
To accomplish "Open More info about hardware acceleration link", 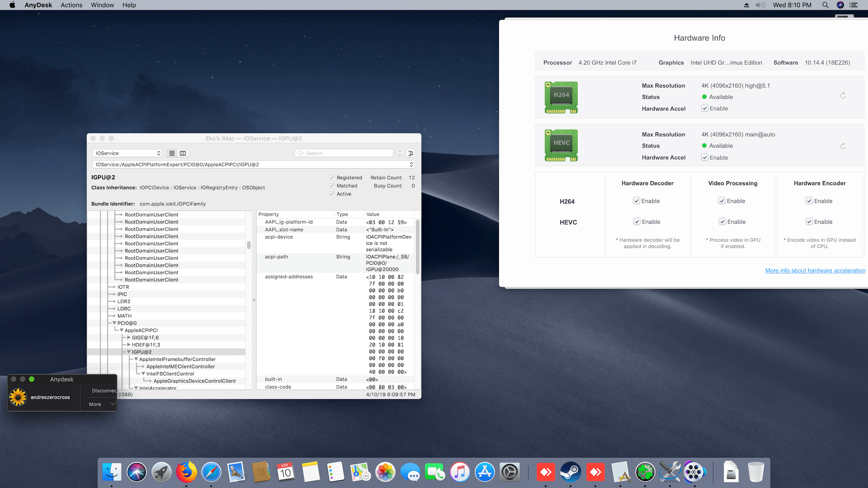I will (815, 271).
